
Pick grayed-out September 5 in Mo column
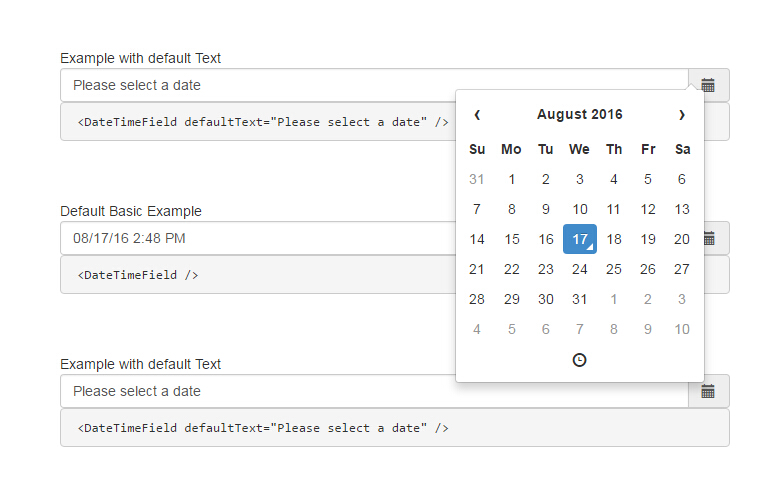click(x=512, y=329)
